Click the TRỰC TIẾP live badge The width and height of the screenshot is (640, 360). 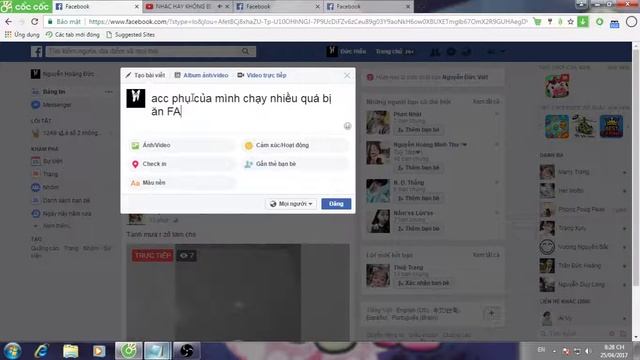coord(152,256)
